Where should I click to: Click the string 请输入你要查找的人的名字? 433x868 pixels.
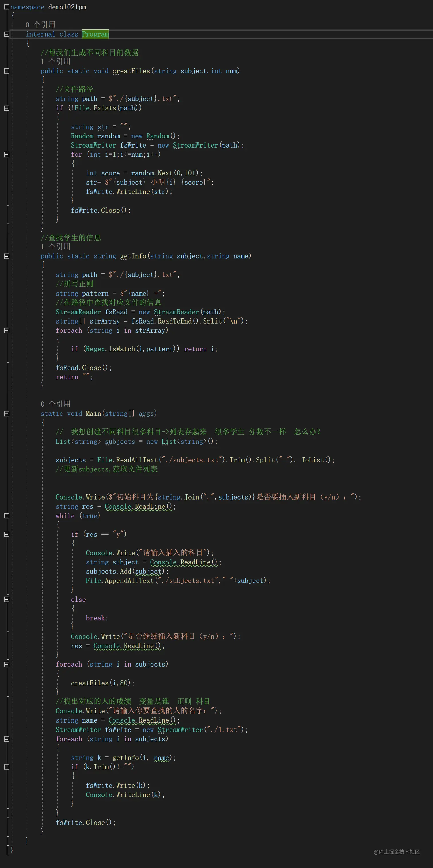pyautogui.click(x=162, y=711)
